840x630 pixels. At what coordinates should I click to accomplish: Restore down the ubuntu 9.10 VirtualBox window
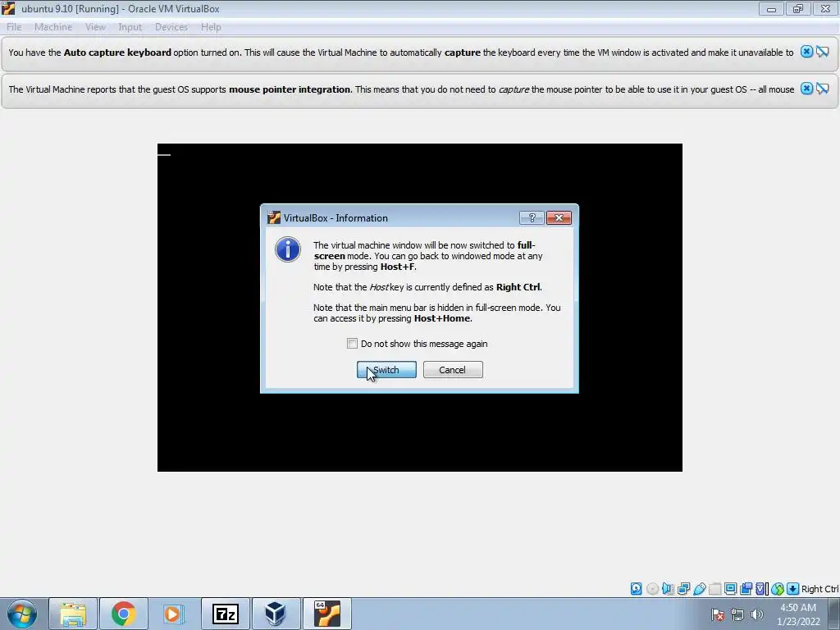[798, 8]
